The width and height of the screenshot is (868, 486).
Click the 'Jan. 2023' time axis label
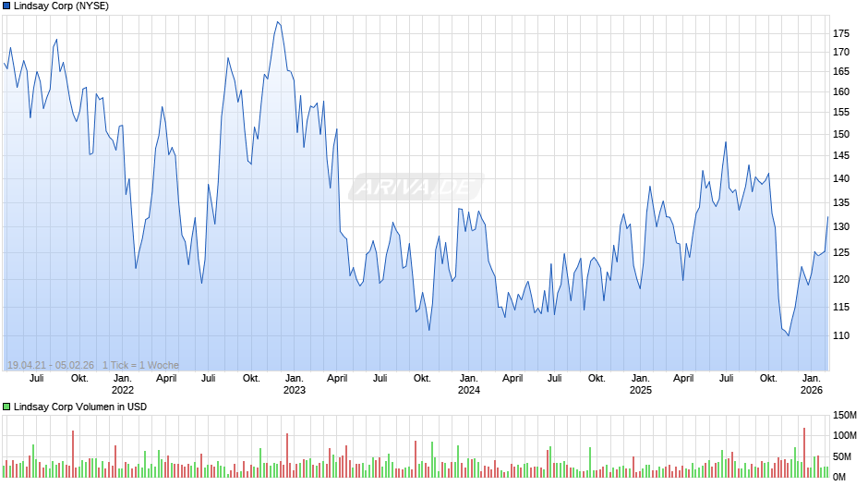[294, 384]
